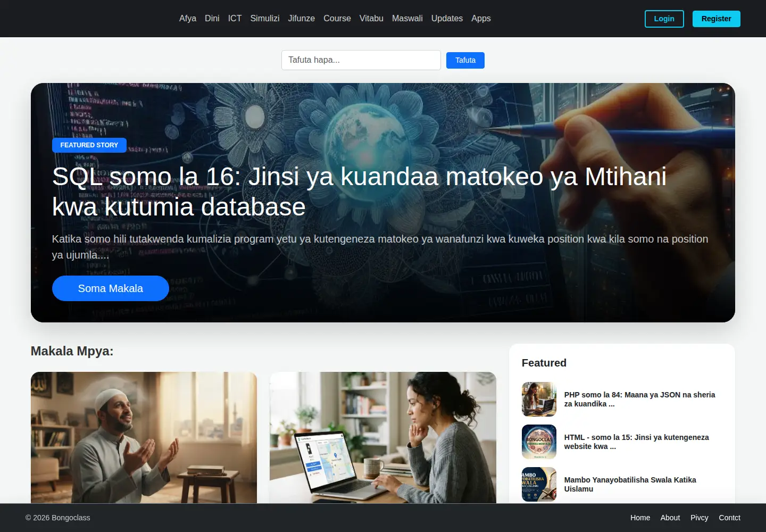The image size is (766, 532).
Task: Read 'PHP somo la 84: Maana ya JSON' article
Action: pos(639,399)
